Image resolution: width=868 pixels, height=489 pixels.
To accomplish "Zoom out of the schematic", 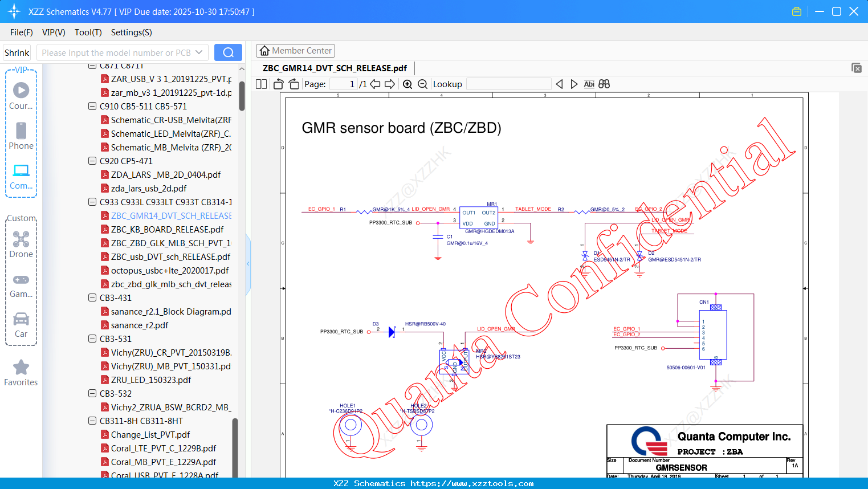I will click(422, 84).
